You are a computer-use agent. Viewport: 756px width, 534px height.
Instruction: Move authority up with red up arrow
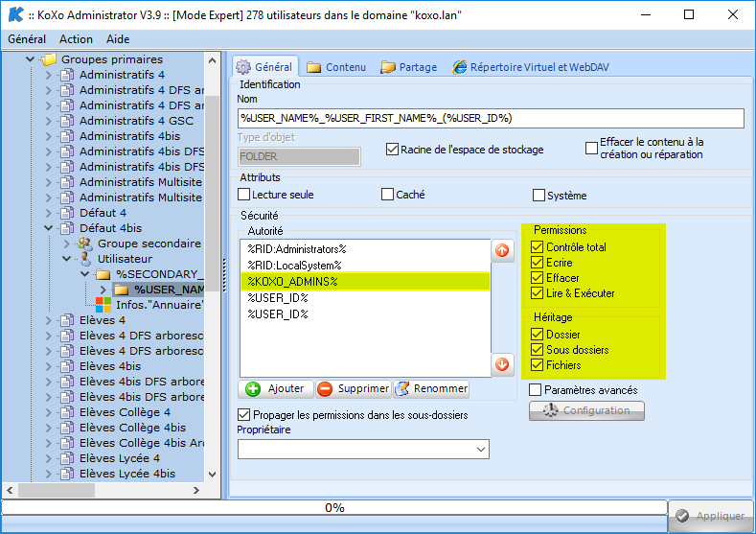point(502,250)
